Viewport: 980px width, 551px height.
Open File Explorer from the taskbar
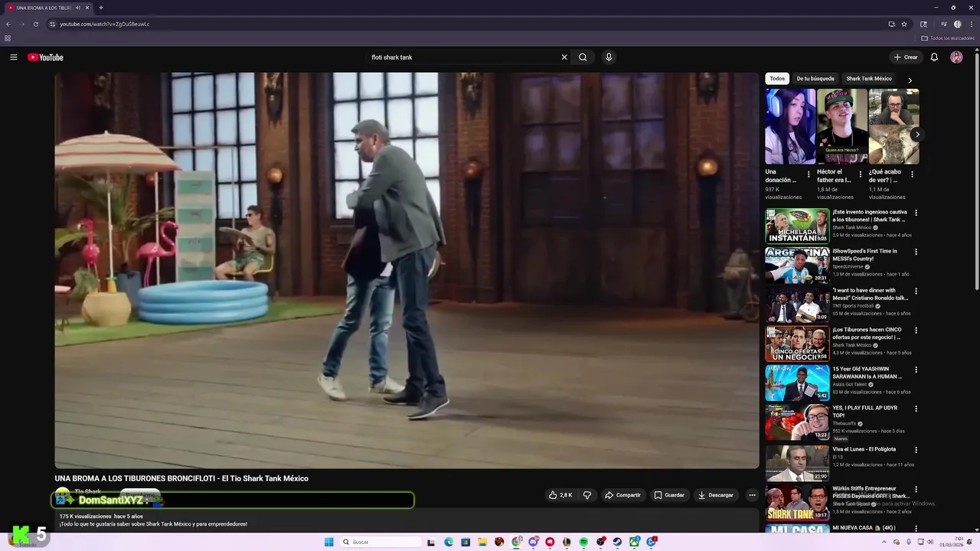click(482, 542)
